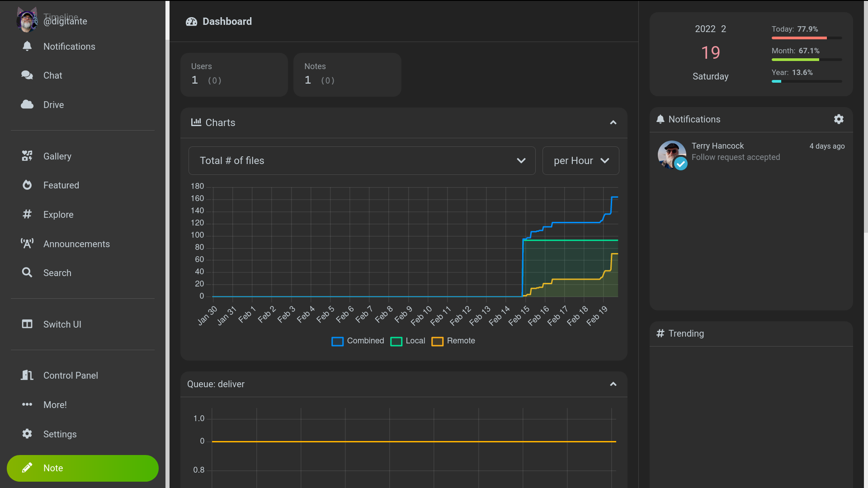
Task: Open Terry Hancock's profile name link
Action: point(717,145)
